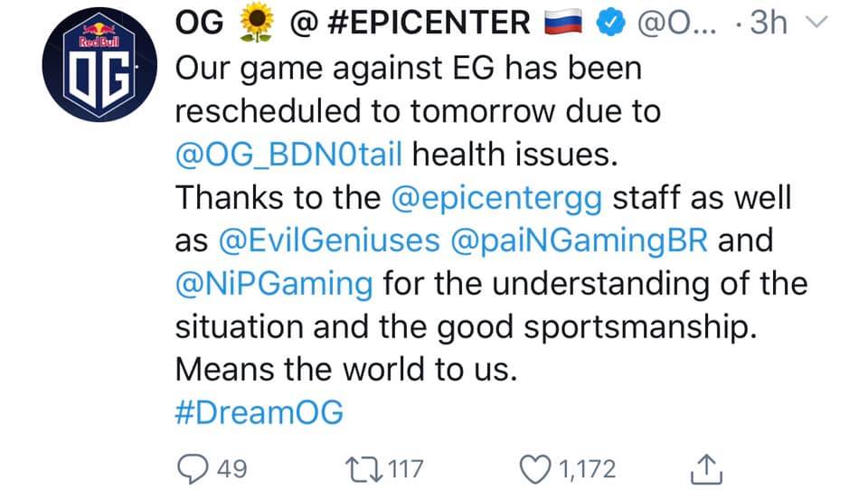Expand the tweet options chevron

click(816, 22)
